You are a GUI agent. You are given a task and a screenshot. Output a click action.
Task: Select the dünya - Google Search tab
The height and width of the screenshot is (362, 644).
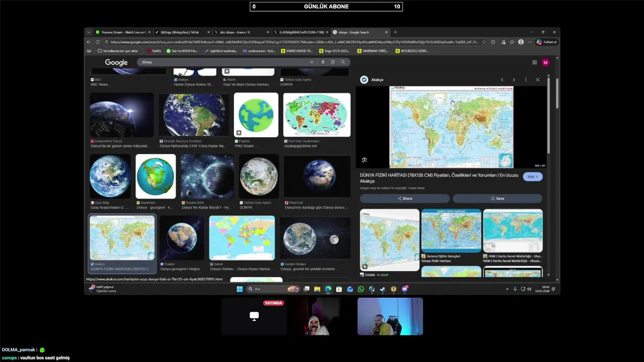(361, 32)
